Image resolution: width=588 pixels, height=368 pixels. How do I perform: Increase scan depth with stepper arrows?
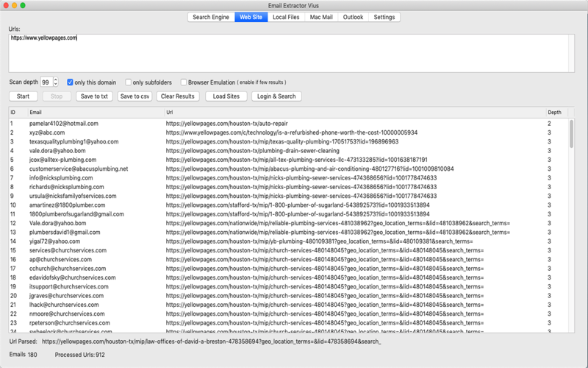[56, 79]
